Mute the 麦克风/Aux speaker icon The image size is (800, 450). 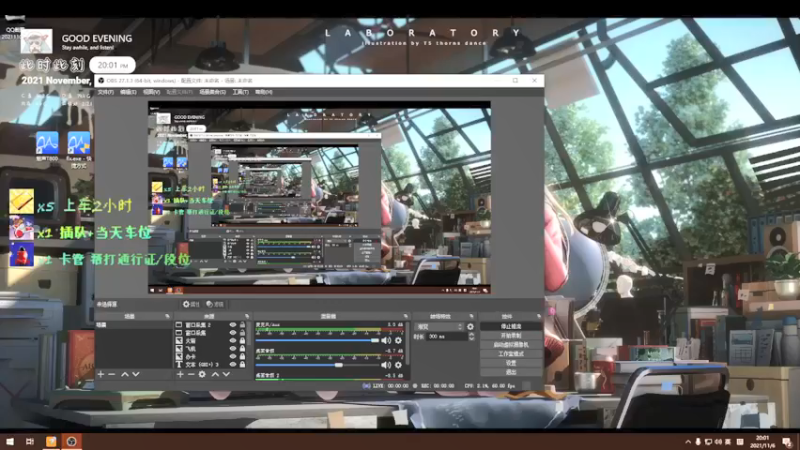[386, 340]
